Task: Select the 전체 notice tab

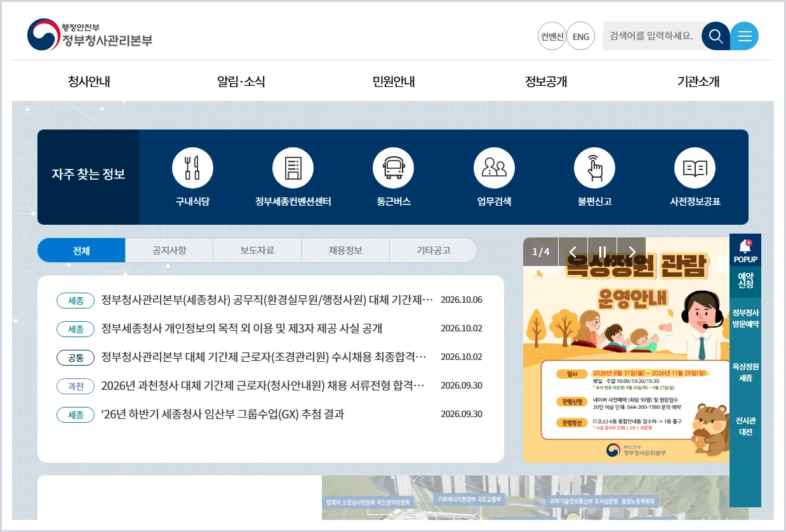Action: click(81, 250)
